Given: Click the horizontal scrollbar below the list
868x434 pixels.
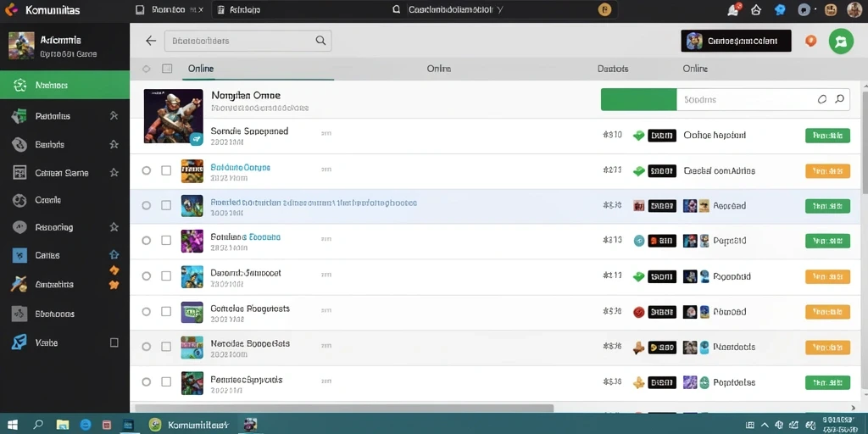Looking at the screenshot, I should pos(344,408).
